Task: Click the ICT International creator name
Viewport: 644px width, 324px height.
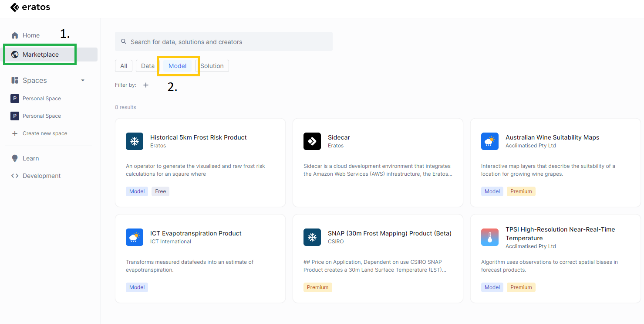Action: (x=171, y=242)
